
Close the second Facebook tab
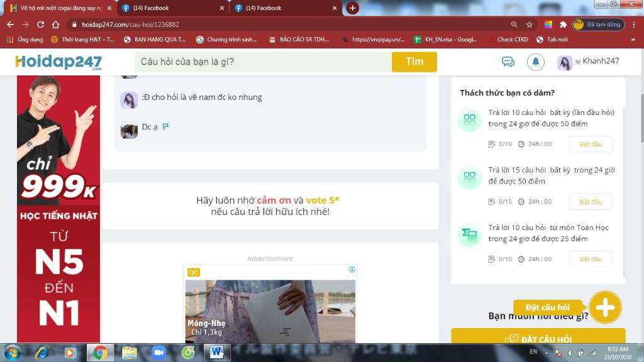[x=222, y=8]
